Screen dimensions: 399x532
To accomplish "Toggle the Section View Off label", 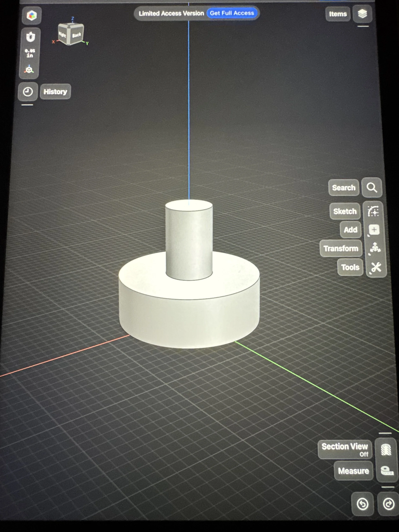I will [345, 449].
